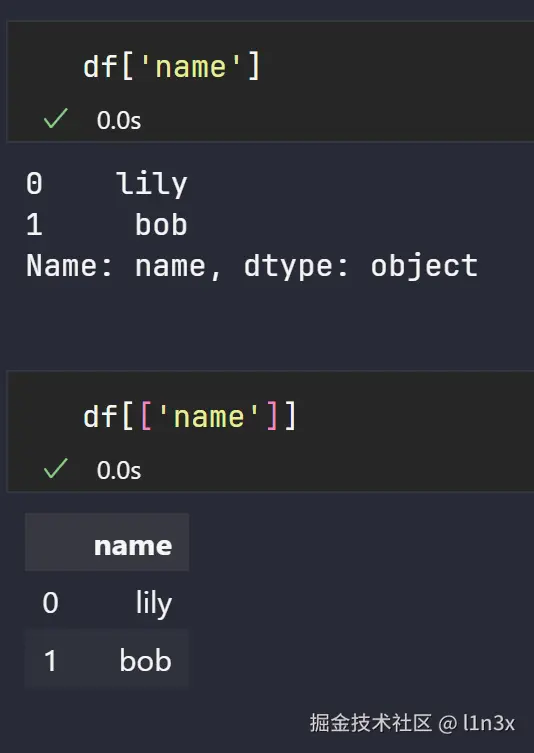The image size is (534, 753).
Task: Click the Series index 0 in text output
Action: 34,184
